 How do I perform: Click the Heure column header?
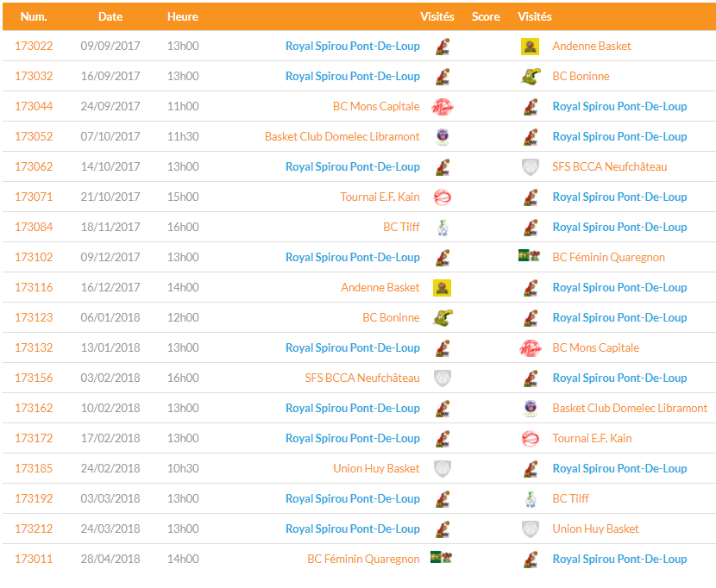tap(183, 17)
